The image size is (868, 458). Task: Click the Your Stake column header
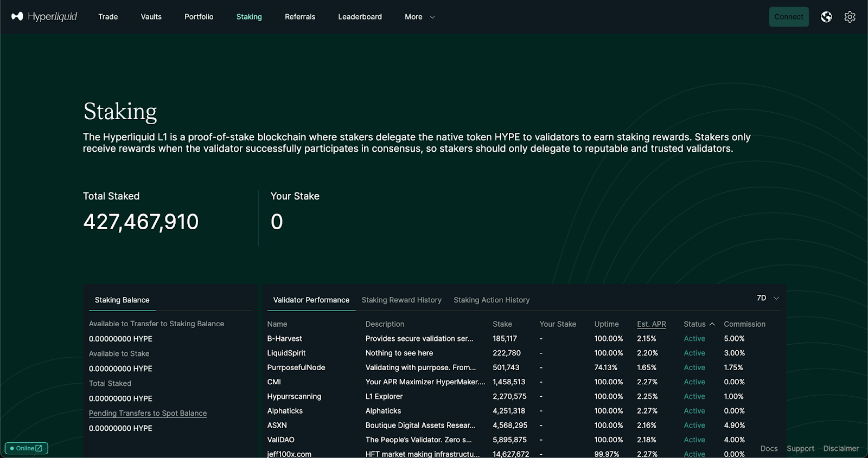tap(558, 324)
